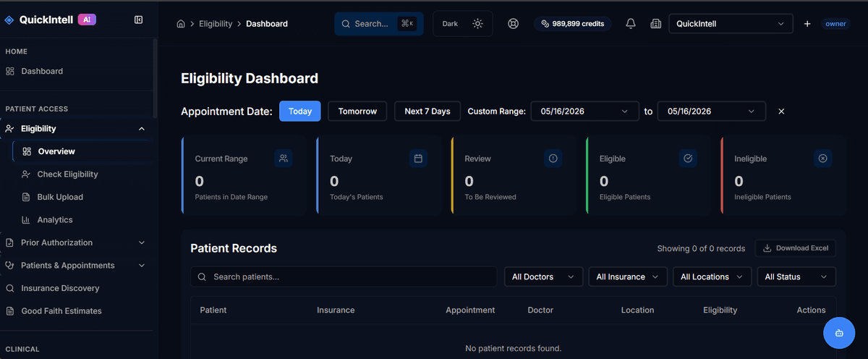Screen dimensions: 868x359
Task: Click the plus icon beside QuickIntell selector
Action: tap(807, 24)
